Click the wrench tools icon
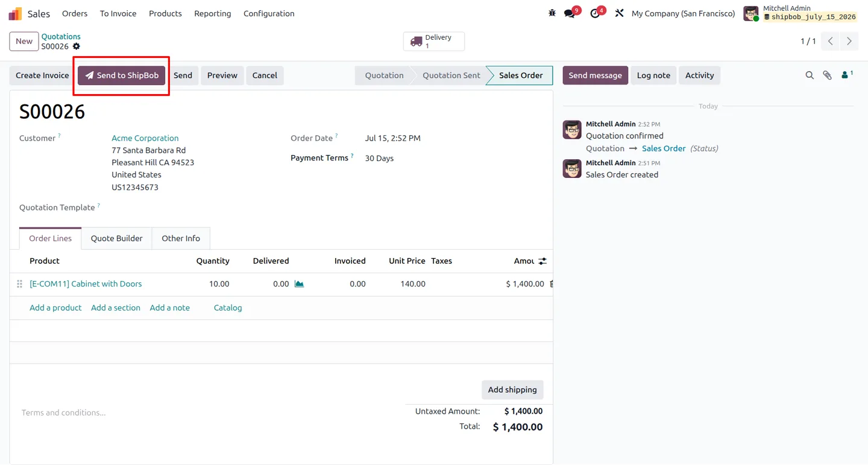The image size is (868, 465). click(619, 13)
